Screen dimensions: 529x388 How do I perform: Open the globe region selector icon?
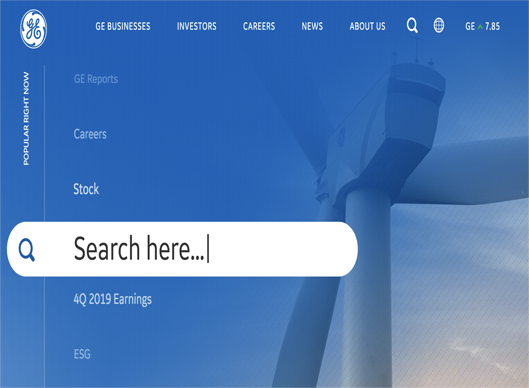pos(439,25)
